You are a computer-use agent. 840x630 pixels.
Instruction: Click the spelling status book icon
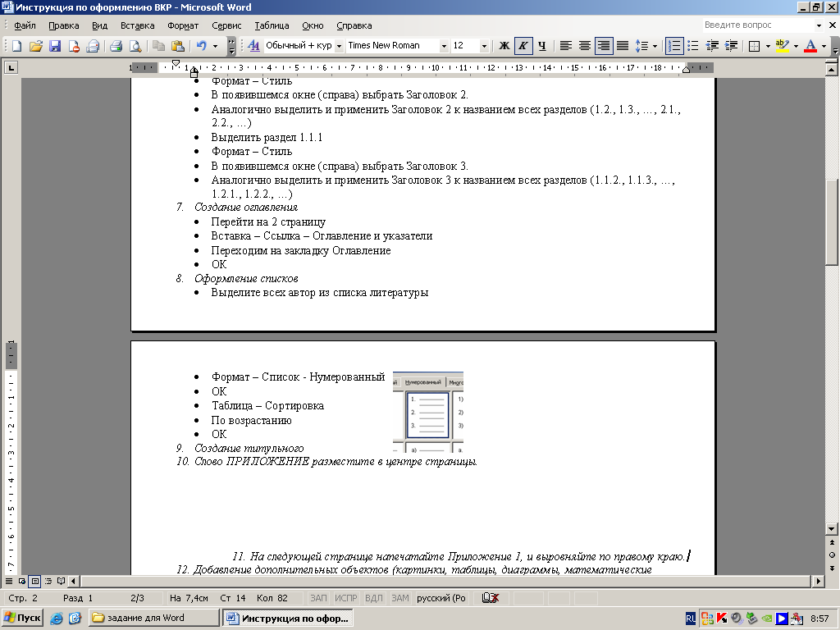pyautogui.click(x=491, y=598)
